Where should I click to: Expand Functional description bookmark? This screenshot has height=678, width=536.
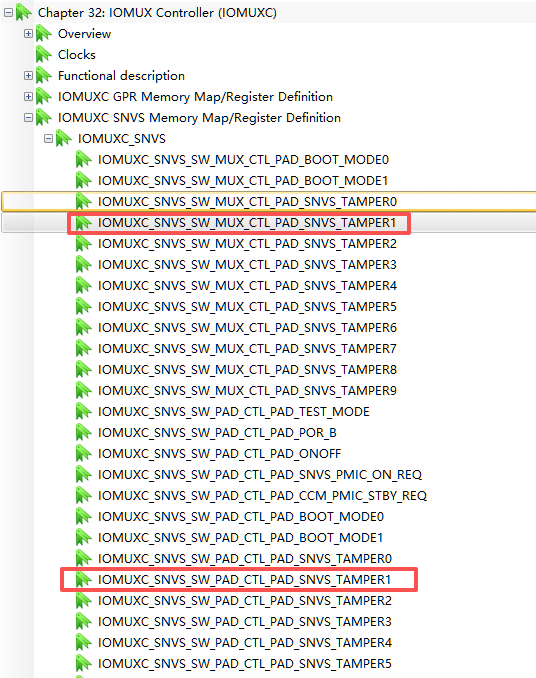(x=28, y=76)
